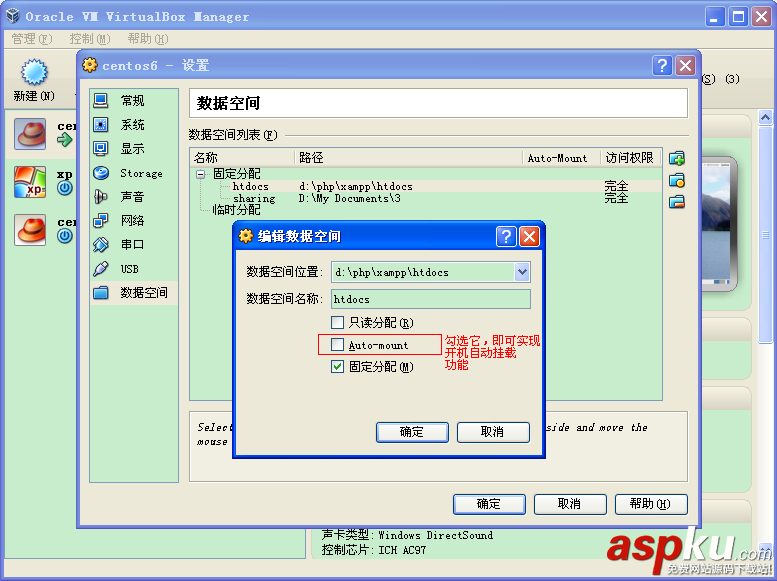Click the New (新建) VM toolbar icon

(34, 72)
